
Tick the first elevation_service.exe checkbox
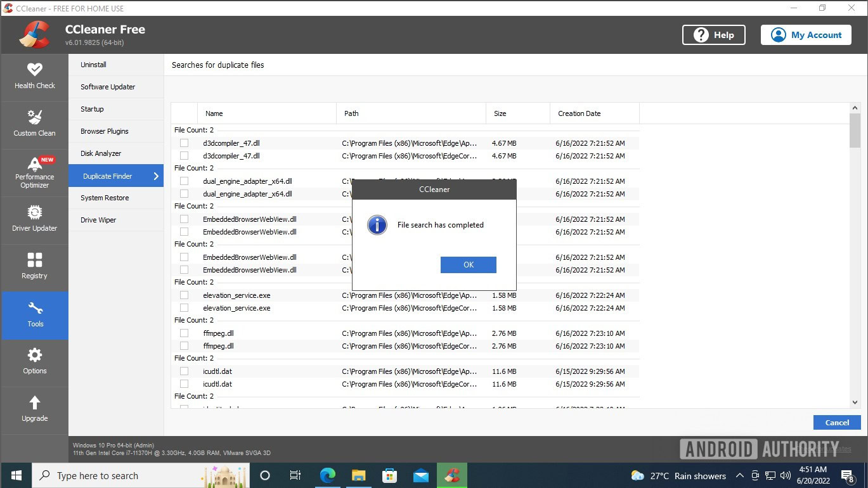point(184,295)
